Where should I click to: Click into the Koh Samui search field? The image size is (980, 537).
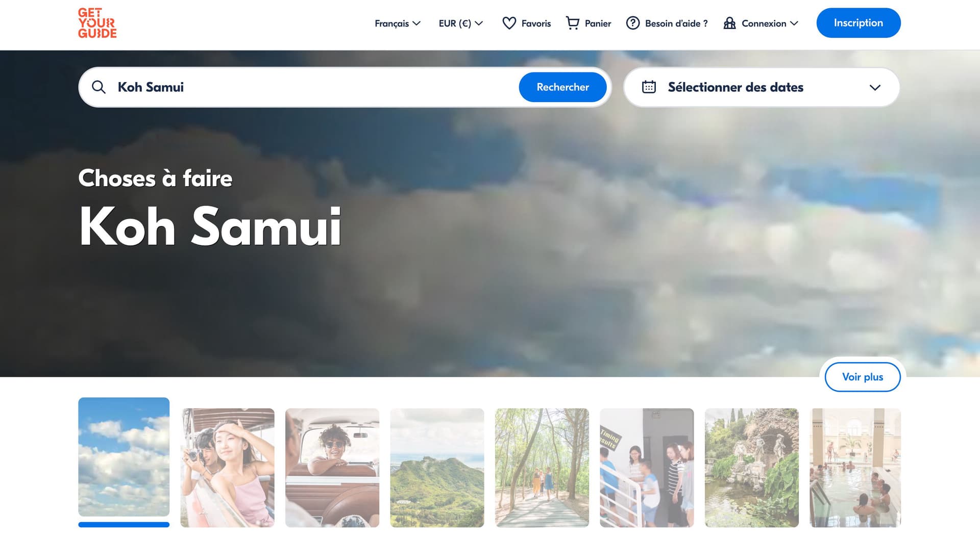[306, 87]
